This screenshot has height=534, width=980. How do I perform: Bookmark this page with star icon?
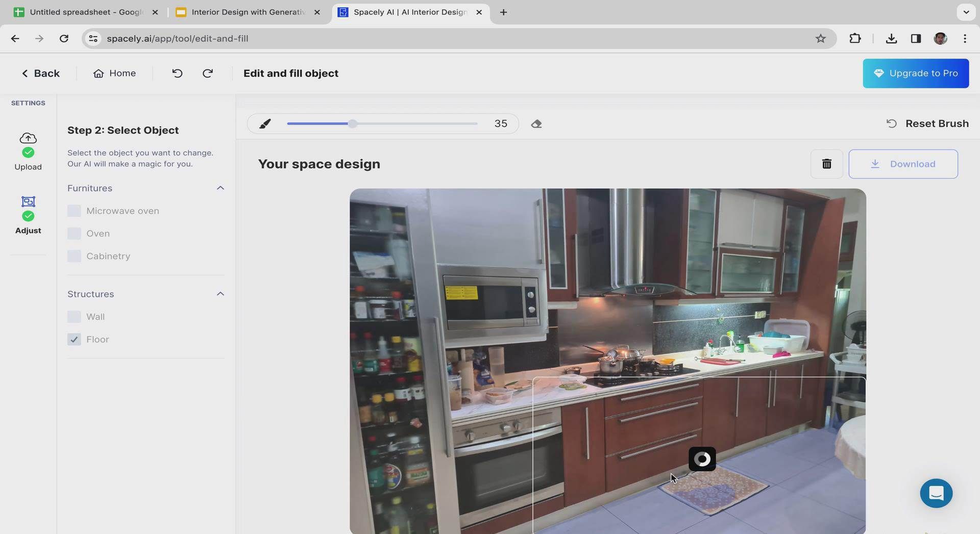click(820, 39)
